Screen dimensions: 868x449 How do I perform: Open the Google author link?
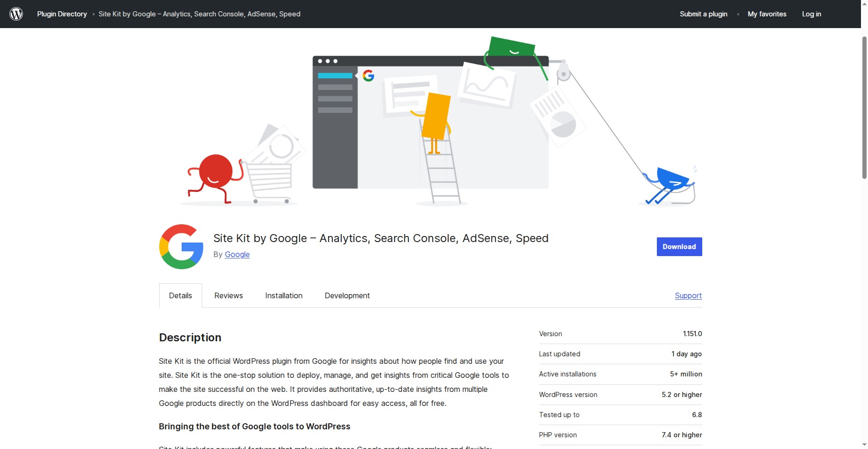[237, 254]
